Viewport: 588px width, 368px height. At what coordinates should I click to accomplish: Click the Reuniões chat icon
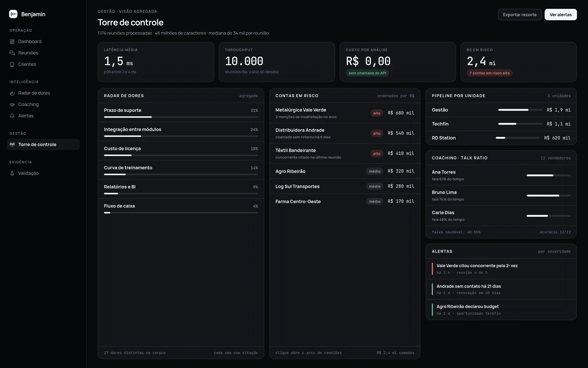[x=12, y=53]
